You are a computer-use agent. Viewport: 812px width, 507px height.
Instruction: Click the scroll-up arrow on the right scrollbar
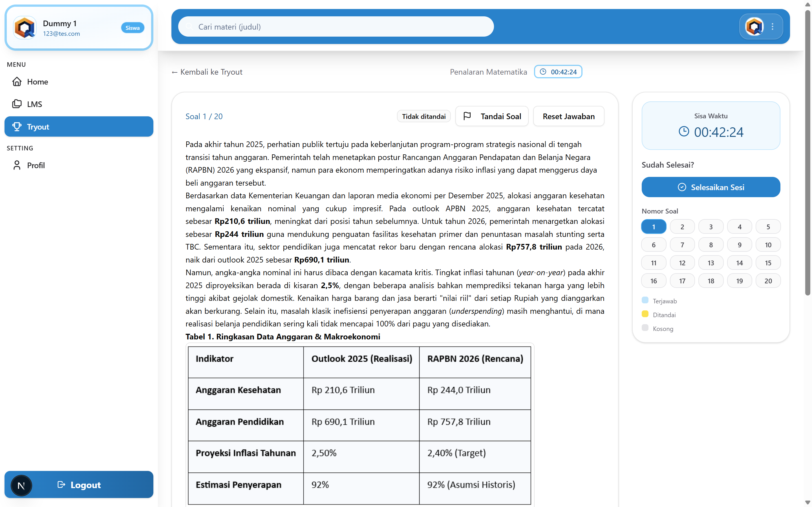807,5
